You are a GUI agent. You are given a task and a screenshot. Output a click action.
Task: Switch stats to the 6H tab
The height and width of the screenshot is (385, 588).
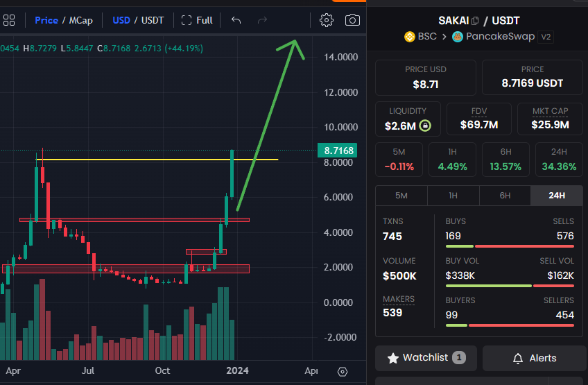pos(505,196)
